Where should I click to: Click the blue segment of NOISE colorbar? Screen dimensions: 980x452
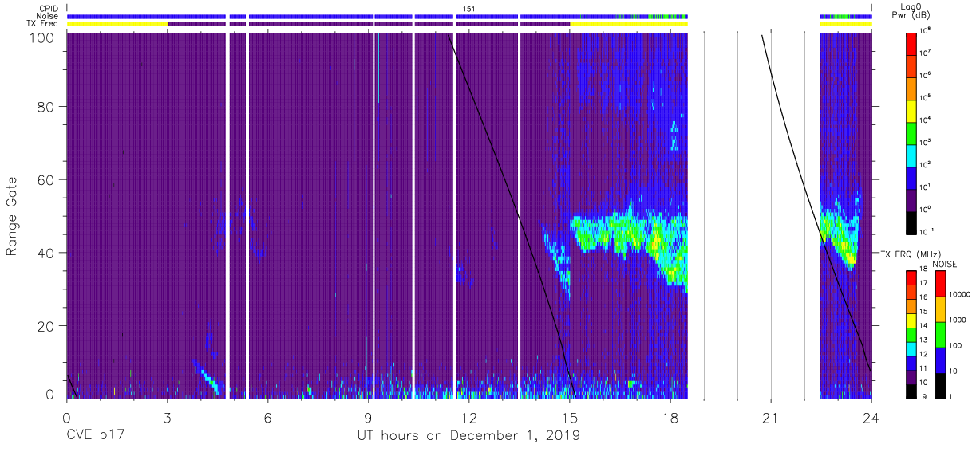click(x=941, y=360)
